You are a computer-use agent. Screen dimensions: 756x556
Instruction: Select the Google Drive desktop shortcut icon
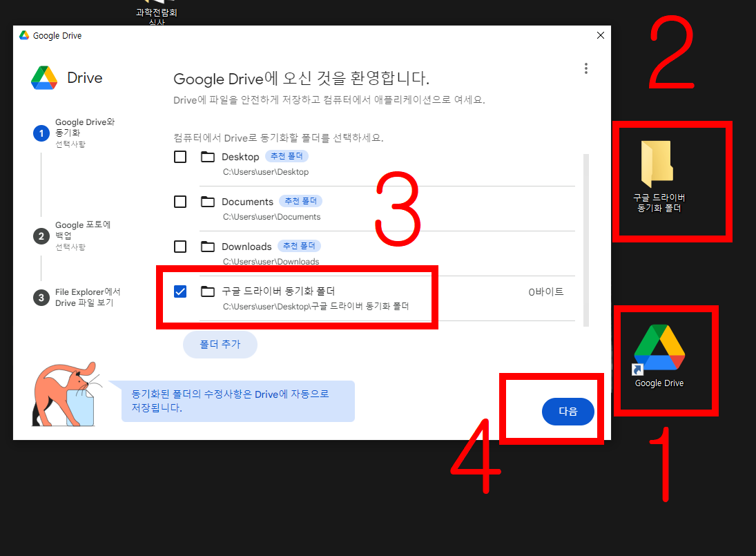coord(659,356)
